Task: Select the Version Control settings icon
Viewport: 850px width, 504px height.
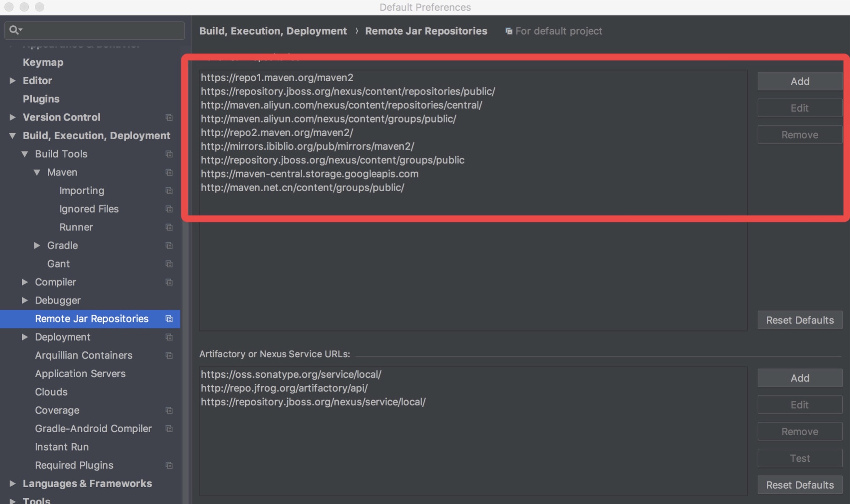Action: 169,118
